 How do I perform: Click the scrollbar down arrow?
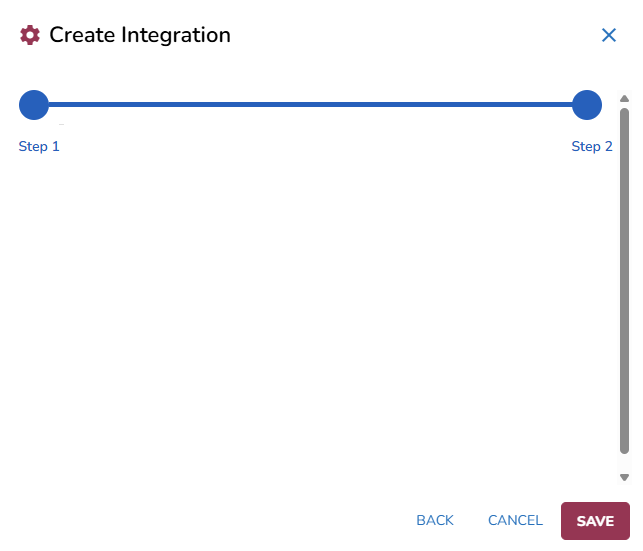coord(624,478)
